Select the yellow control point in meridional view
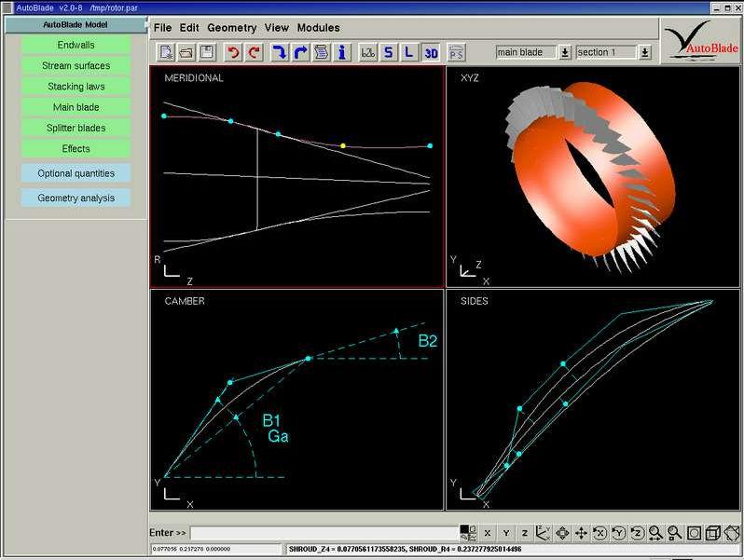Image resolution: width=744 pixels, height=560 pixels. [x=343, y=146]
